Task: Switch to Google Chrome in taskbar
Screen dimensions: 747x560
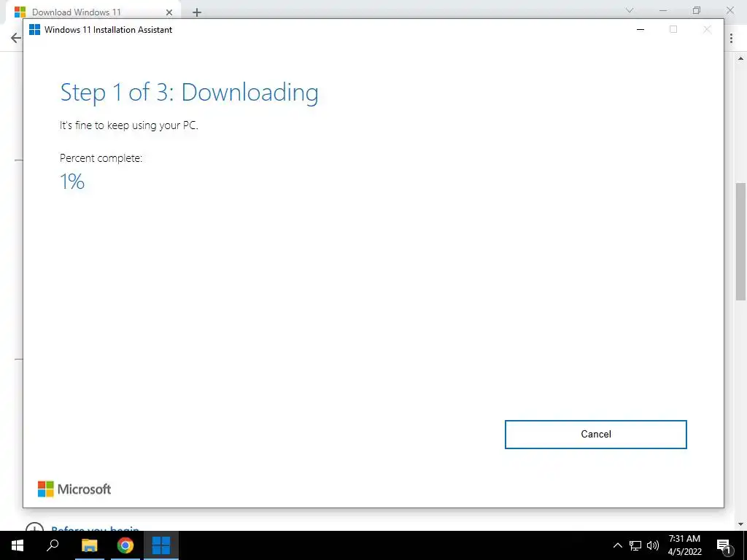Action: point(125,545)
